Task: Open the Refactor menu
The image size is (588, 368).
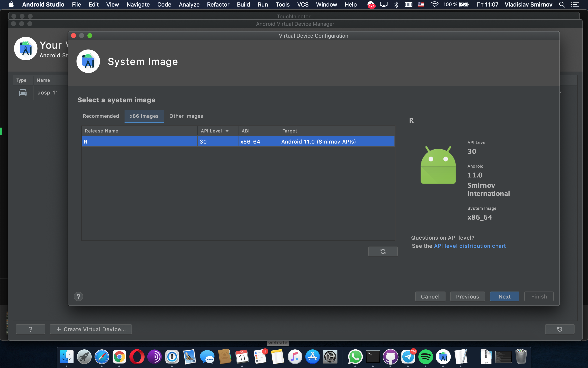Action: 218,5
